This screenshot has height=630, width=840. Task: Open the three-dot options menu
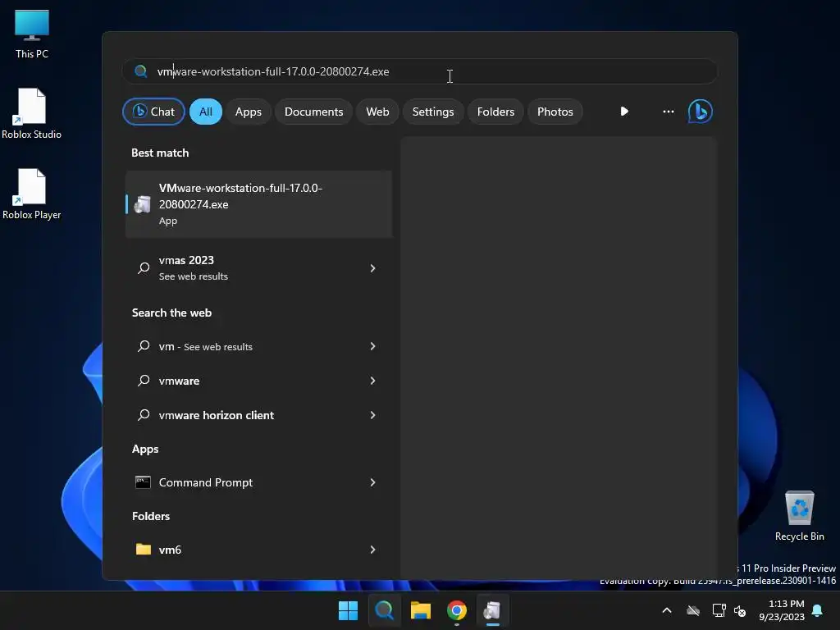pos(668,112)
